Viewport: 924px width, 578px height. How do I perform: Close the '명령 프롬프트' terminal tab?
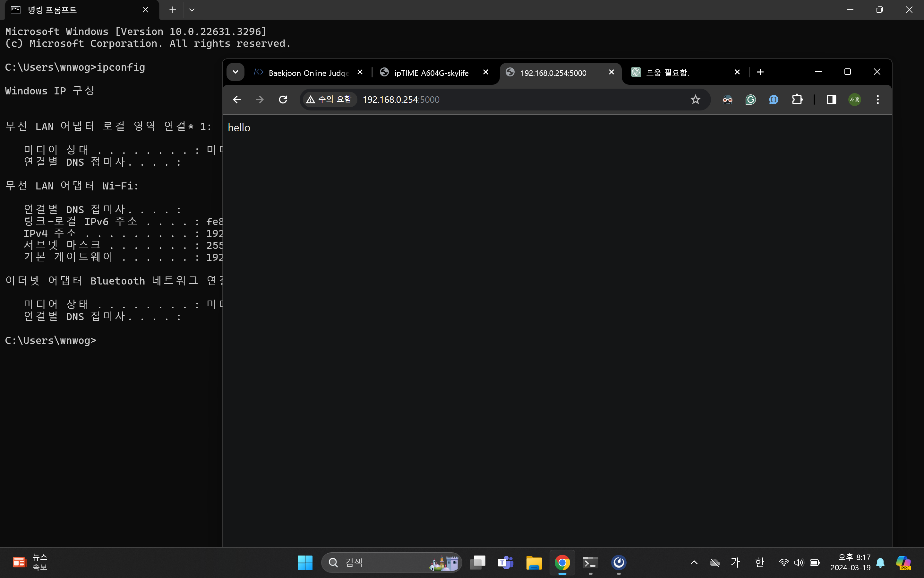pyautogui.click(x=145, y=10)
